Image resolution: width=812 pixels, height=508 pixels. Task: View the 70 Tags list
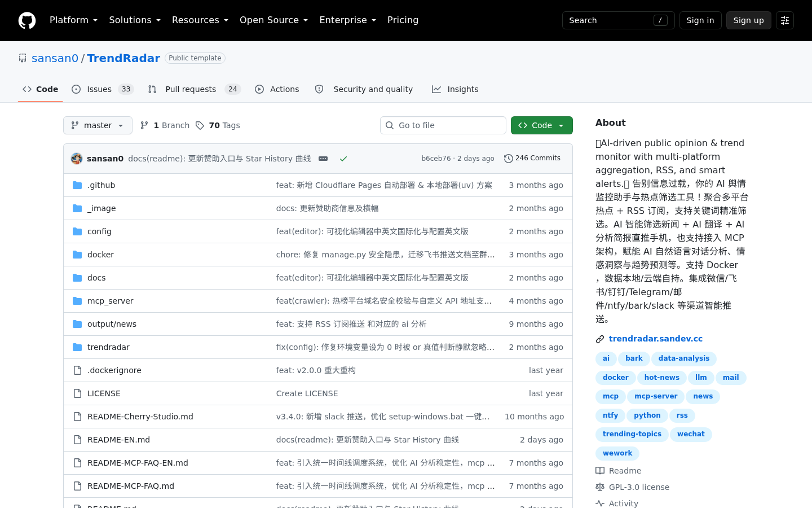click(218, 125)
